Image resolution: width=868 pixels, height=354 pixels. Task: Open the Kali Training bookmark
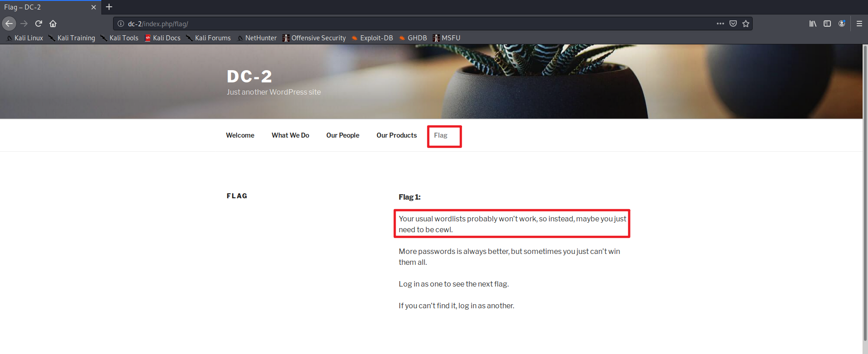(72, 38)
